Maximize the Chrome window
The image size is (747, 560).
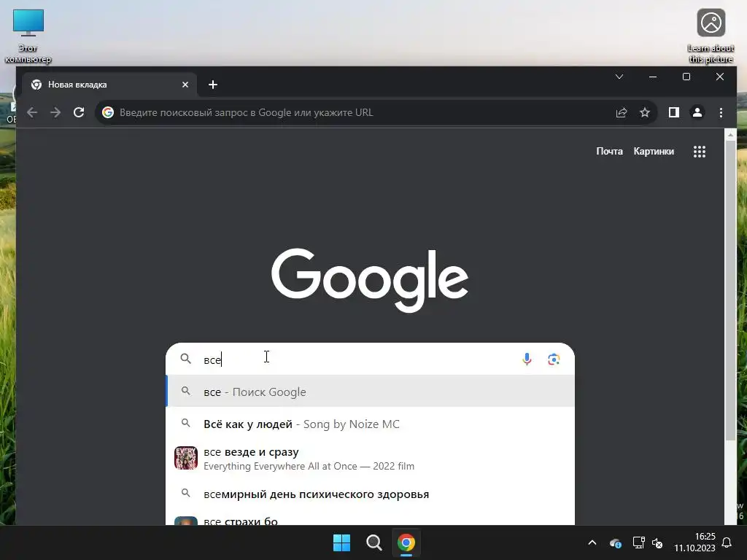(x=686, y=77)
